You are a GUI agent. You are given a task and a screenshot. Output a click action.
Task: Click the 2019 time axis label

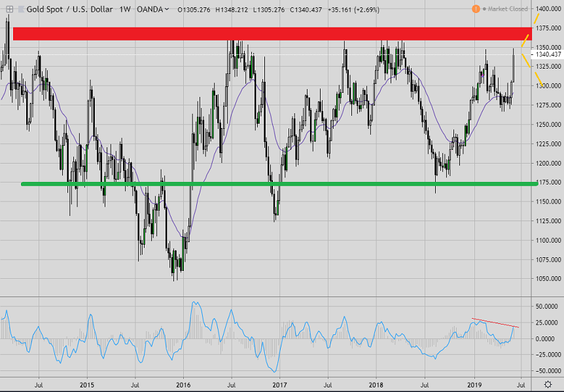click(474, 385)
